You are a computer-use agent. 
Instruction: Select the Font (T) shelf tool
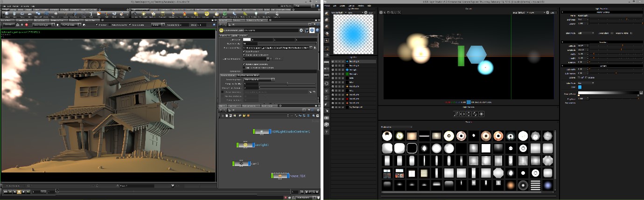coord(91,14)
